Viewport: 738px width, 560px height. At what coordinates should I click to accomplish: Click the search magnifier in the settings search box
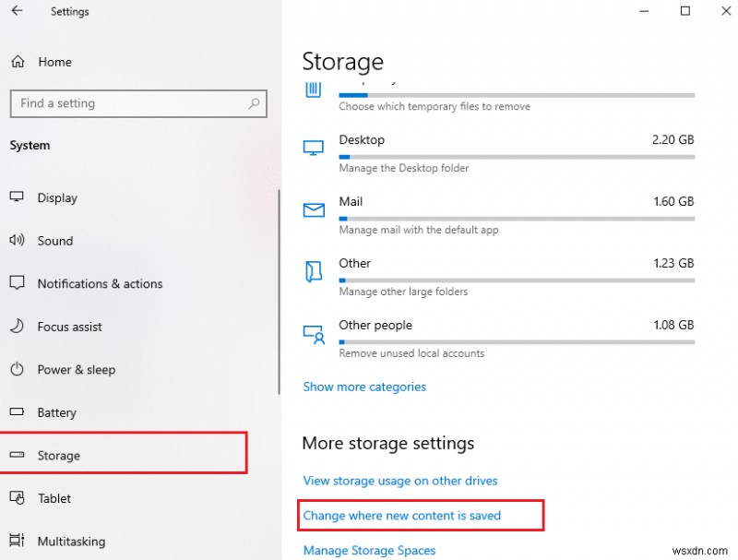(x=254, y=103)
